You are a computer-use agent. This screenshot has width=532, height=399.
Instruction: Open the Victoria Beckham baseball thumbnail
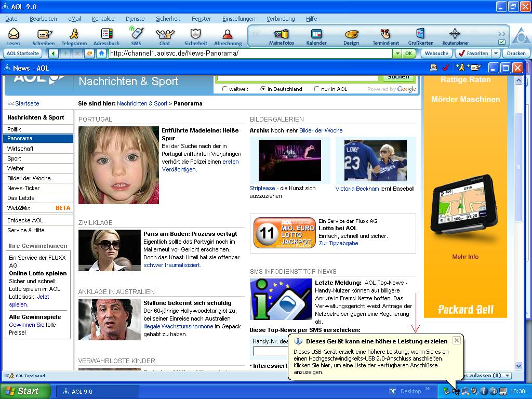375,160
